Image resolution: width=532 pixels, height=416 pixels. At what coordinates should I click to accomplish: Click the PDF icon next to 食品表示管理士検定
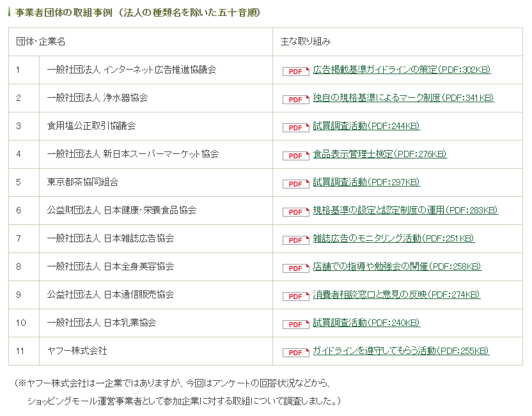point(295,155)
